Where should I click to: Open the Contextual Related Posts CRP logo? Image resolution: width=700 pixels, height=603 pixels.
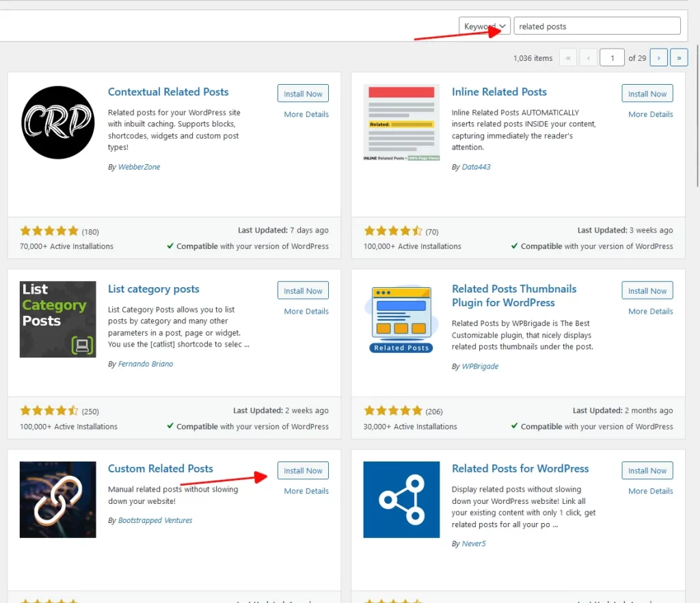[x=57, y=122]
